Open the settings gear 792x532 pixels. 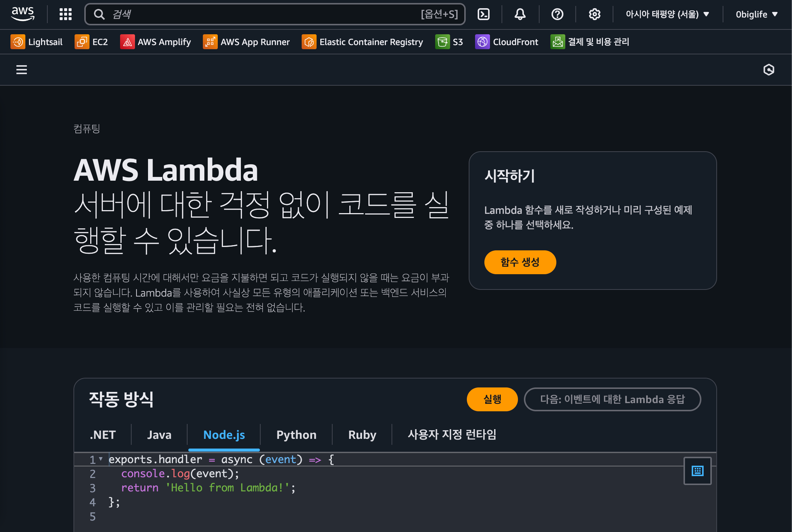(594, 14)
